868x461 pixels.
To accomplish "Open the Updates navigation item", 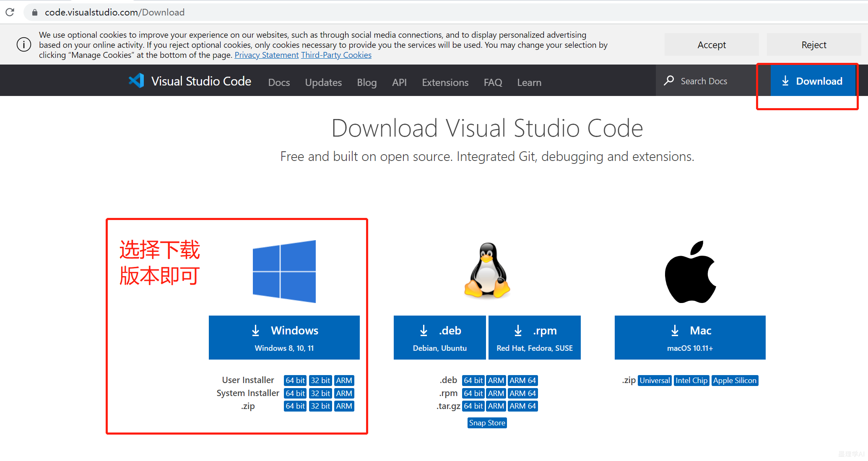I will point(323,82).
